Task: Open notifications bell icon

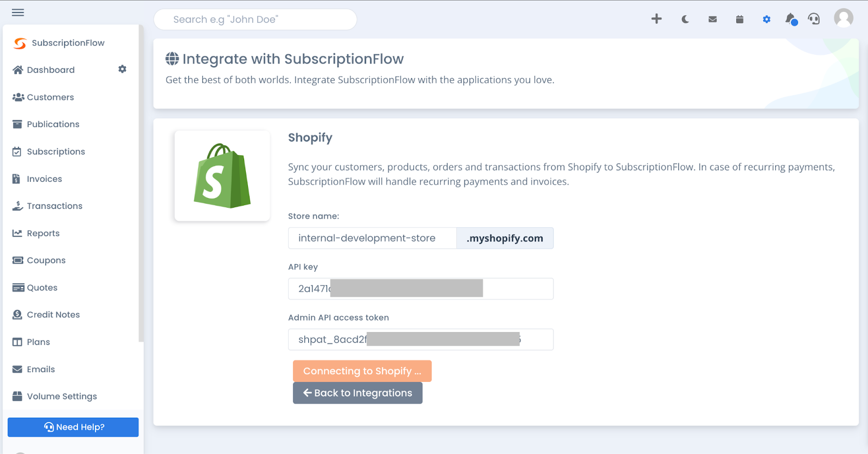Action: (791, 20)
